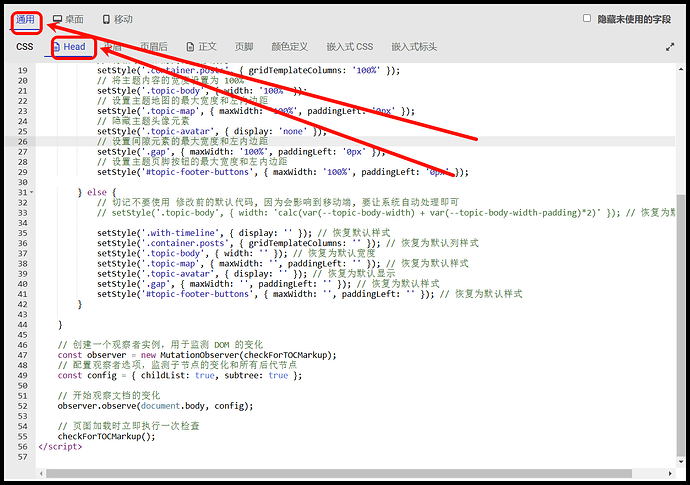Click the closing brace on line 44
This screenshot has height=485, width=690.
click(x=60, y=325)
